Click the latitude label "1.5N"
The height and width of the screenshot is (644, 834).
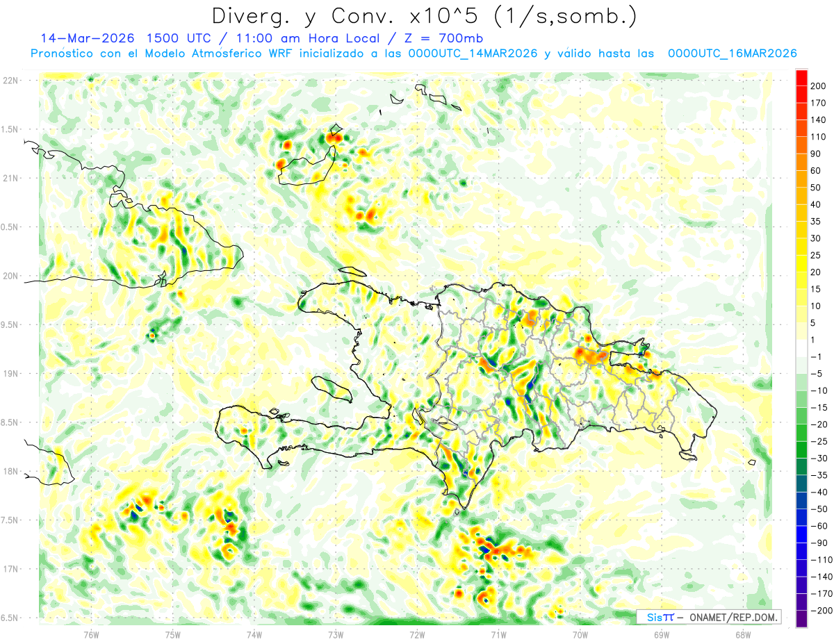tap(9, 129)
